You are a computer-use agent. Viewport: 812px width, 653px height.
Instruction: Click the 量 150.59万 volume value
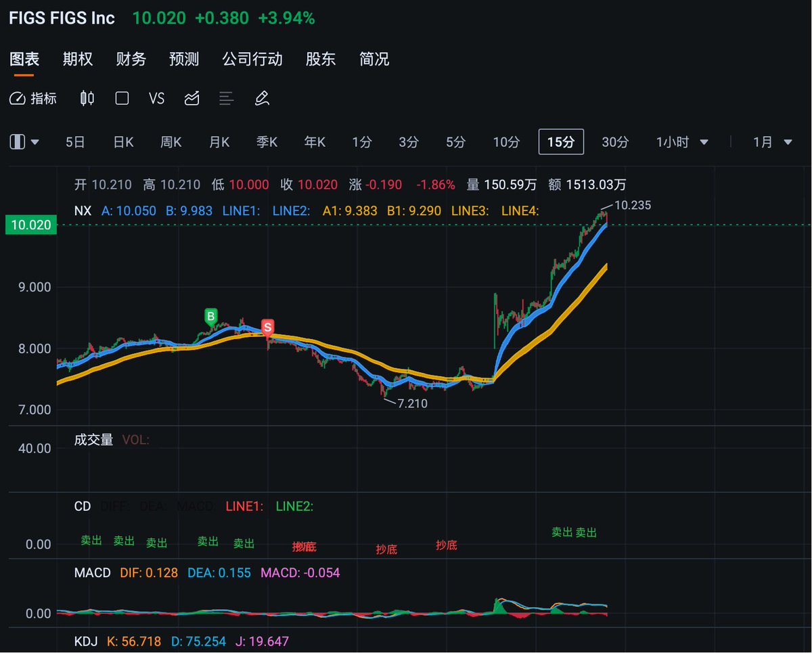pos(501,184)
